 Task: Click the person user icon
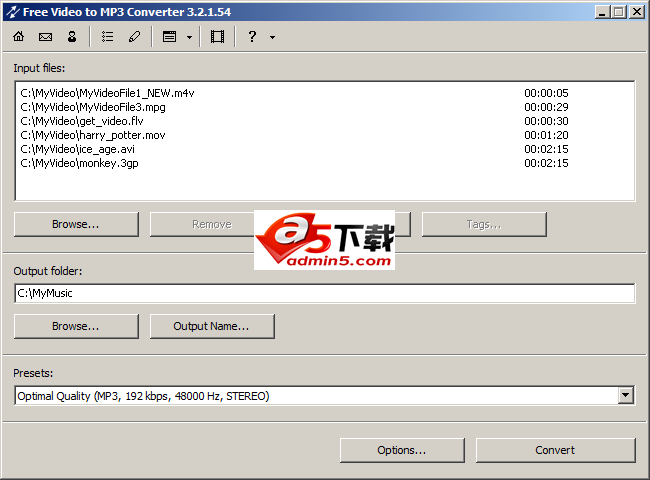pos(72,37)
